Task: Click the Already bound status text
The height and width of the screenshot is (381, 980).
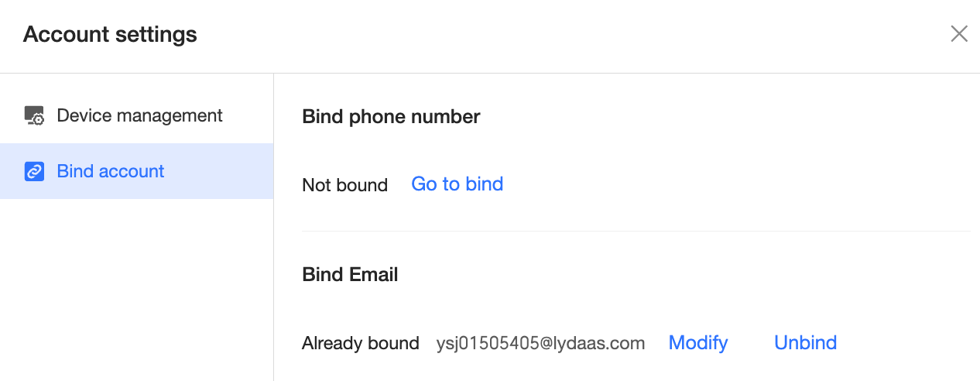Action: (361, 343)
